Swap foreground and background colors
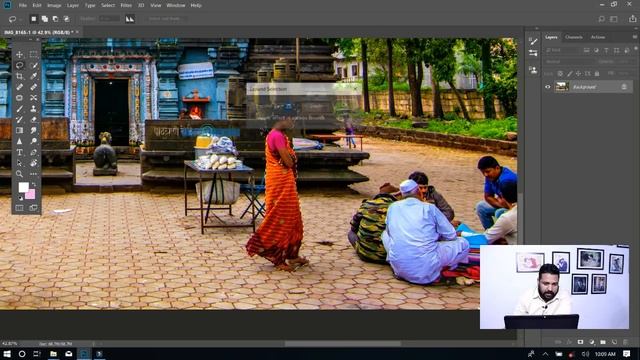640x360 pixels. (x=34, y=185)
